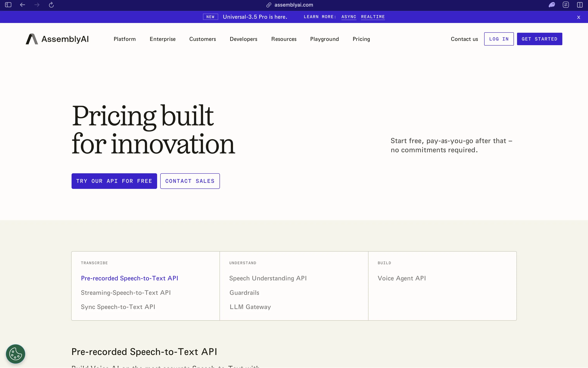This screenshot has height=368, width=588.
Task: Click the CONTACT SALES button
Action: point(190,181)
